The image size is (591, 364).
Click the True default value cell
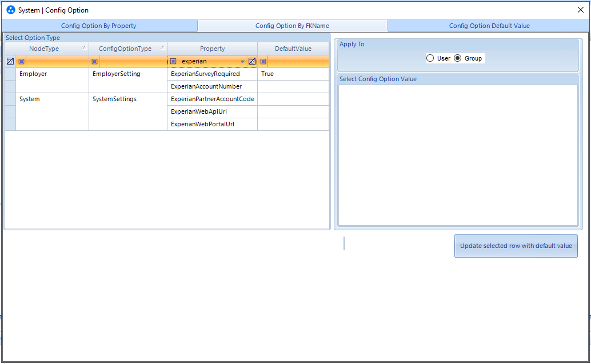click(293, 74)
